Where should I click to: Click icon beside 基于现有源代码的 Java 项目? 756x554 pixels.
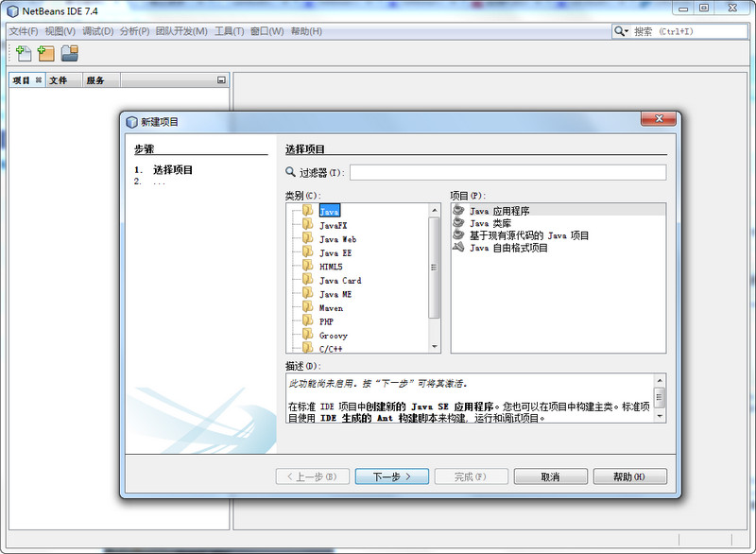tap(458, 234)
